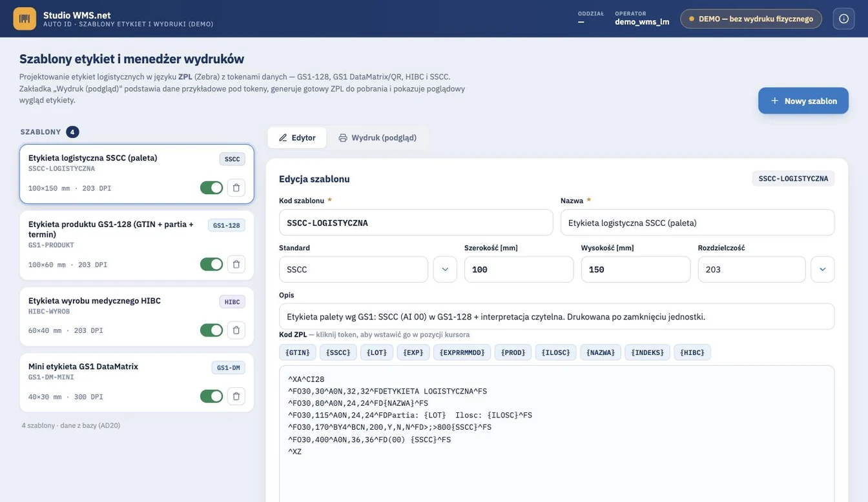
Task: Insert the {GTIN} token
Action: (298, 352)
